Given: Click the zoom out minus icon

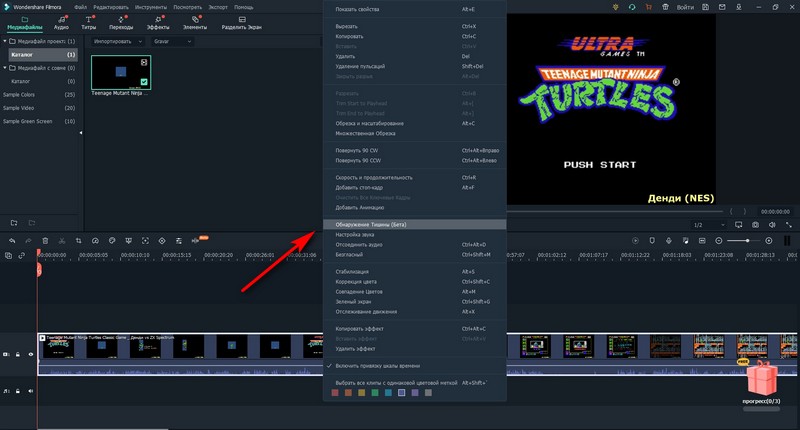Looking at the screenshot, I should [719, 240].
